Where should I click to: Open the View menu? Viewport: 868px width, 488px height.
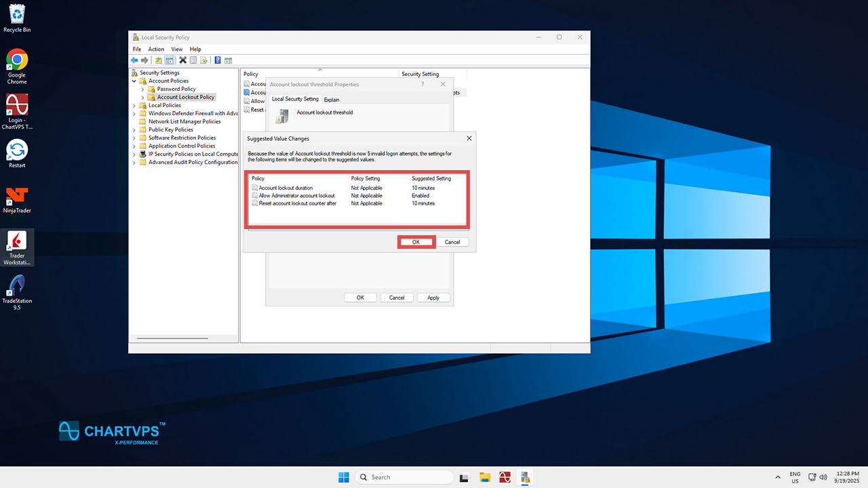[177, 49]
